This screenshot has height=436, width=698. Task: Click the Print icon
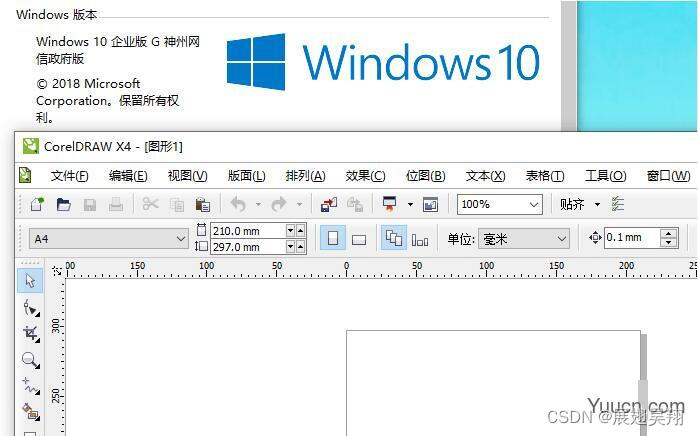[x=116, y=204]
